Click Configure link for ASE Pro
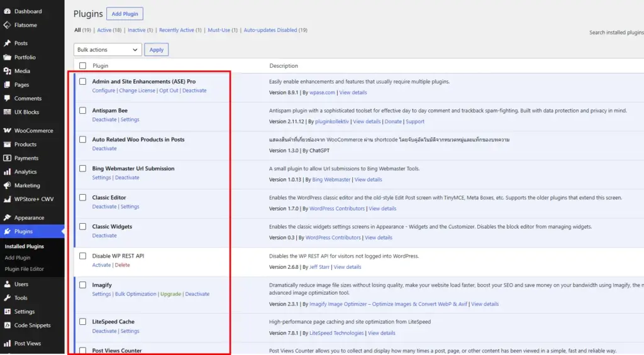The height and width of the screenshot is (355, 644). [104, 90]
